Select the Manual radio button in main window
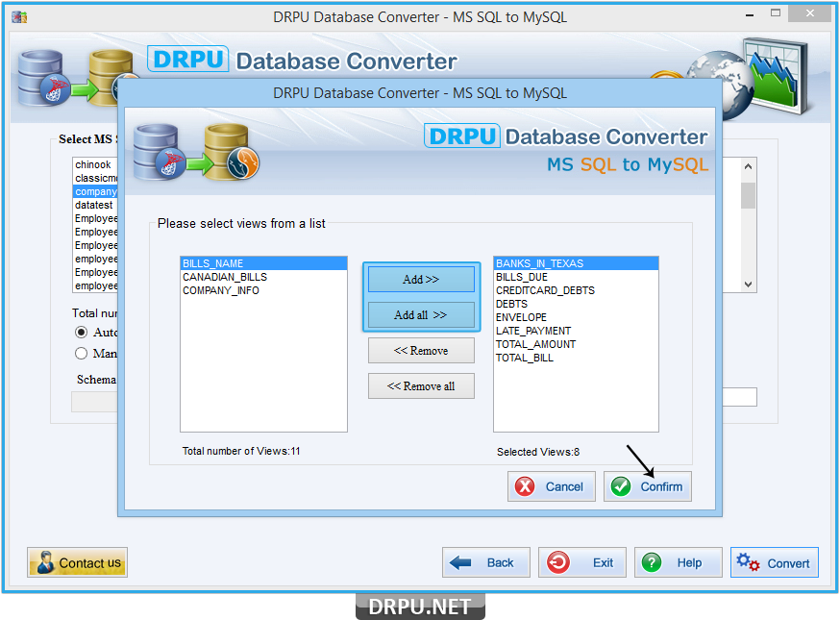Screen dimensions: 840x620 81,353
